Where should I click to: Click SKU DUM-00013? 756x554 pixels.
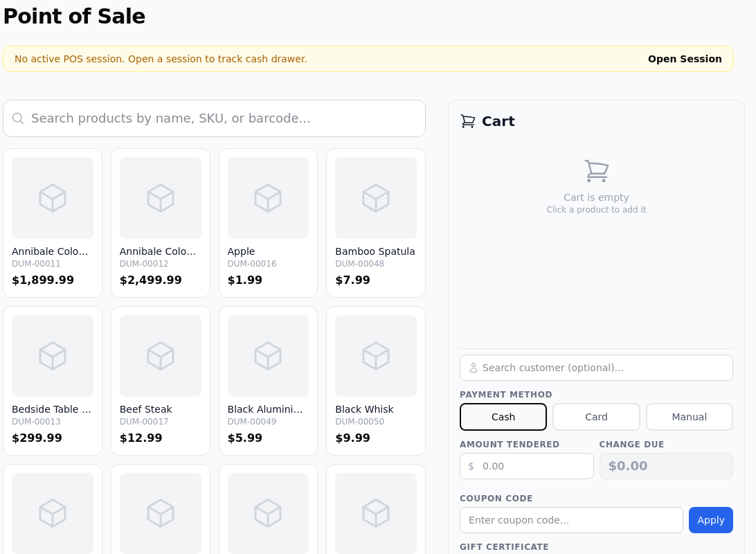click(36, 422)
